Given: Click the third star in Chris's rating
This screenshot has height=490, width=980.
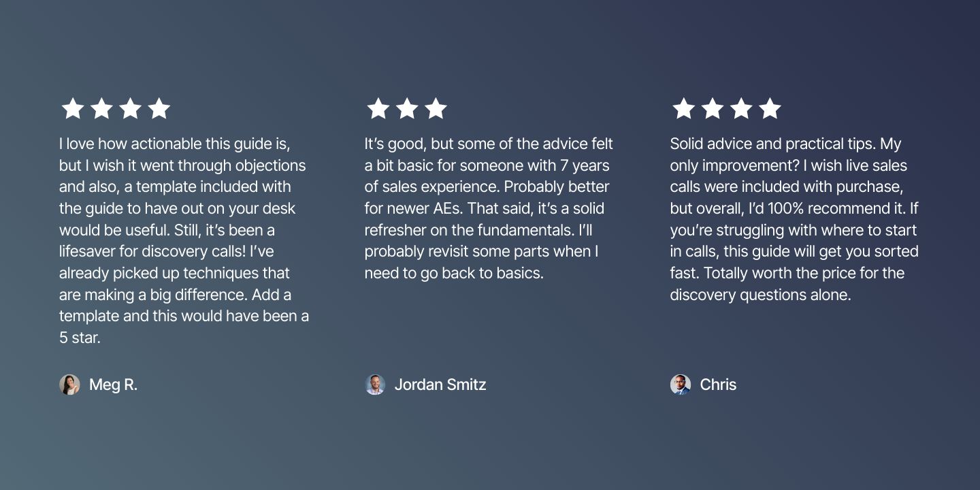Looking at the screenshot, I should pyautogui.click(x=741, y=108).
